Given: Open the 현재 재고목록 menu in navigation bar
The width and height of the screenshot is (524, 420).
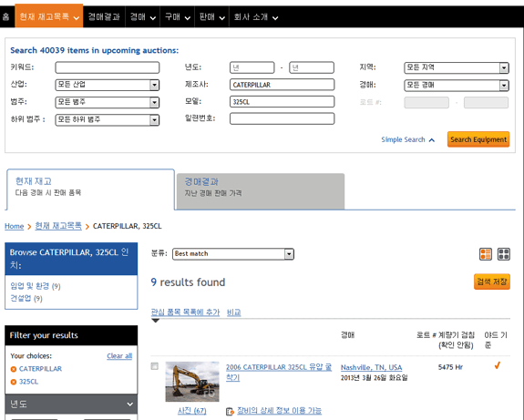Looking at the screenshot, I should pos(49,16).
